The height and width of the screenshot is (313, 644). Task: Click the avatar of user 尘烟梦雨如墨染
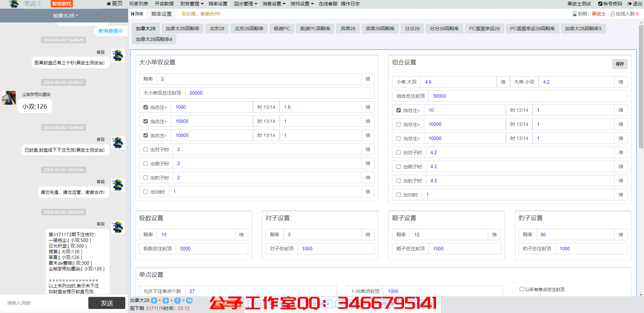pyautogui.click(x=9, y=98)
